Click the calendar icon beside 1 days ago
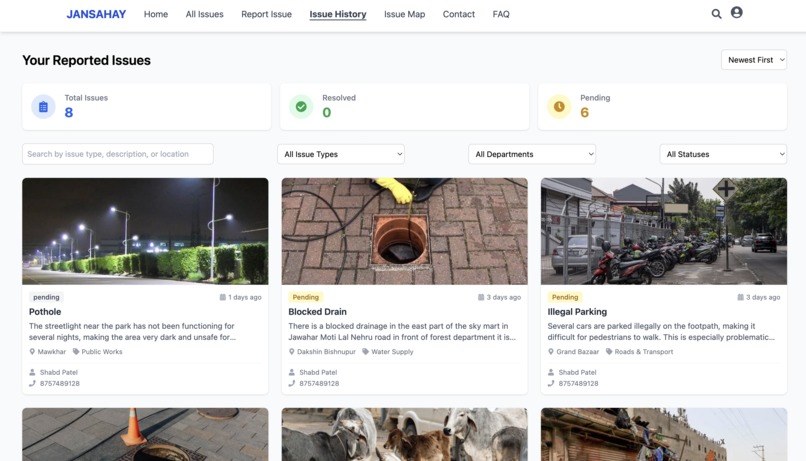Image resolution: width=806 pixels, height=461 pixels. (x=223, y=297)
